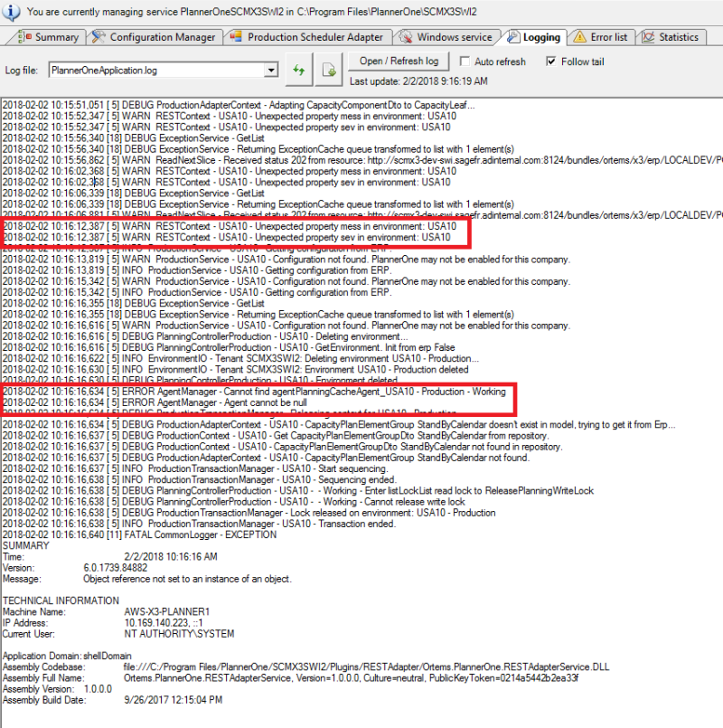Image resolution: width=723 pixels, height=728 pixels.
Task: Expand the Log file dropdown arrow
Action: pos(271,70)
